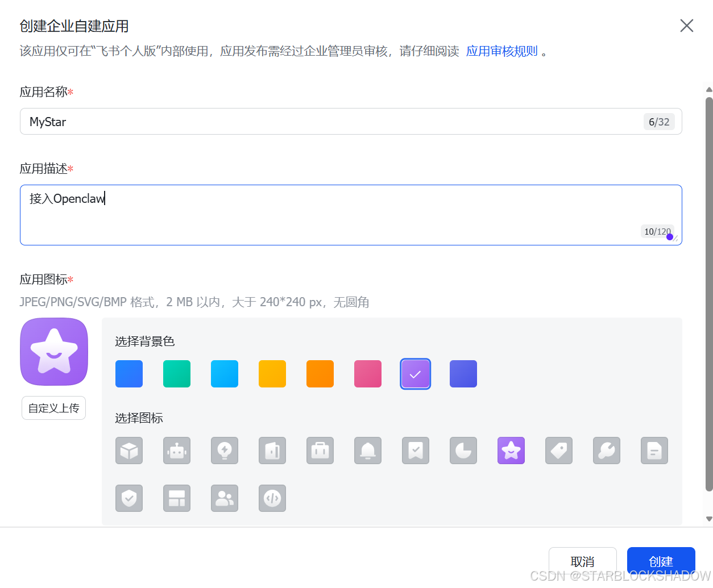
Task: Select the blue background color
Action: pos(129,374)
